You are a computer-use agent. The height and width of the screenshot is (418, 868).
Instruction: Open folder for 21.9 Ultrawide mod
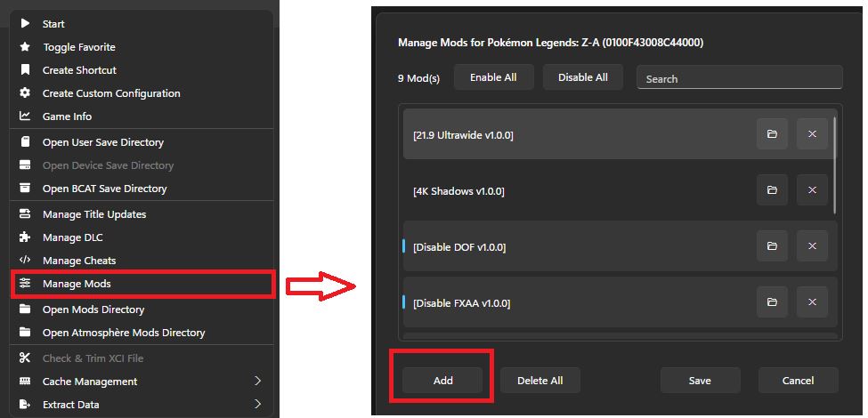coord(772,133)
